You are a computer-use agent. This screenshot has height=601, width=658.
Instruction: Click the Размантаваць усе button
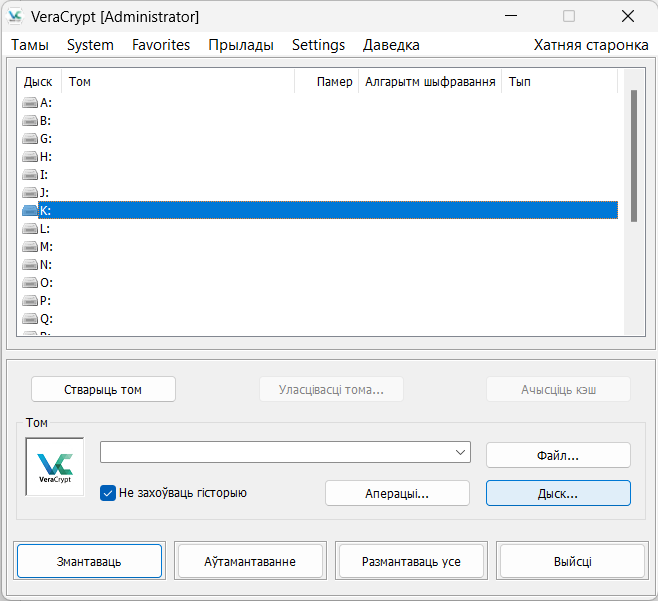(x=411, y=561)
